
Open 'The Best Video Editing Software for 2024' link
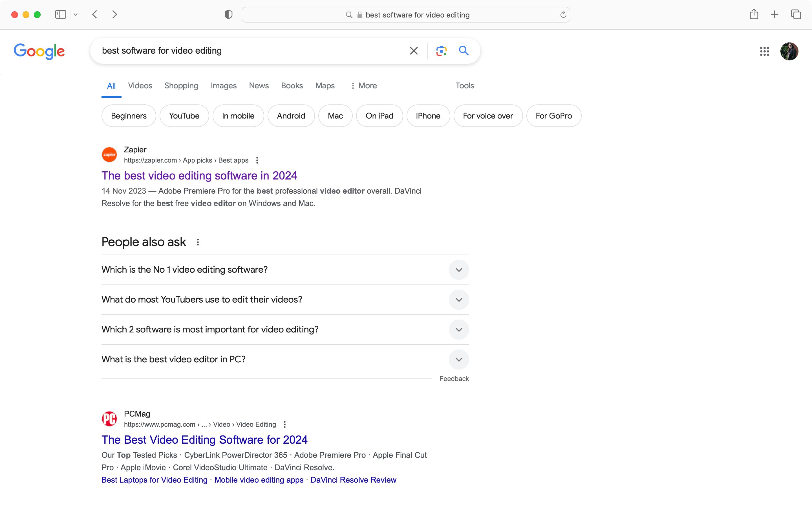click(204, 440)
